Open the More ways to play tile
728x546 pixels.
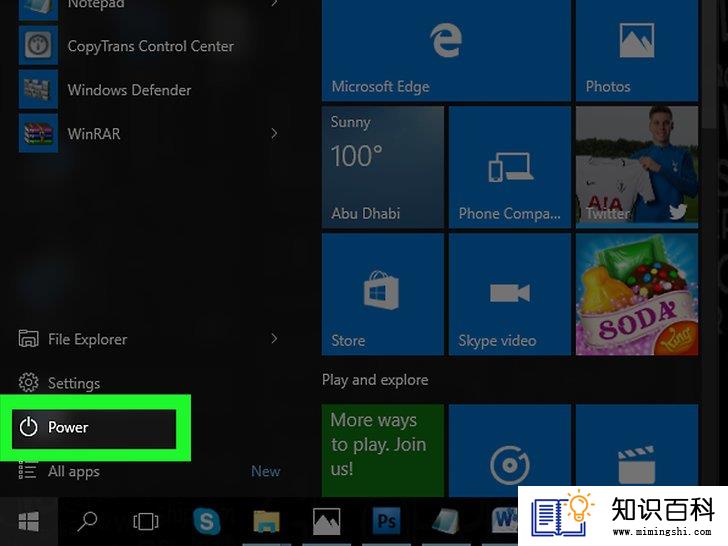(383, 450)
